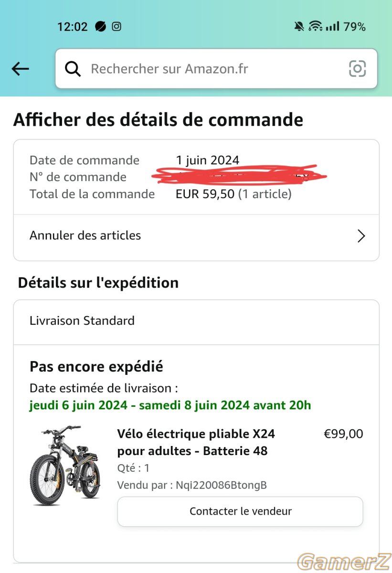Tap the Instagram status bar icon
Screen dimensions: 392x573
117,26
